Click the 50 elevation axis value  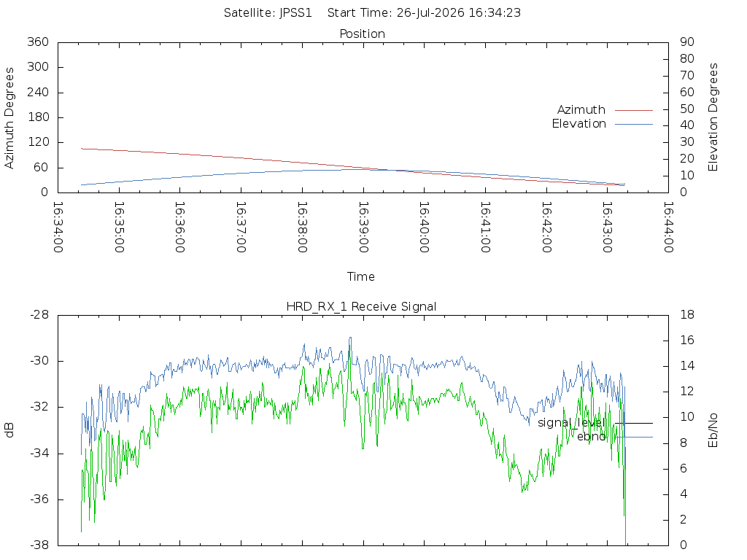(686, 109)
